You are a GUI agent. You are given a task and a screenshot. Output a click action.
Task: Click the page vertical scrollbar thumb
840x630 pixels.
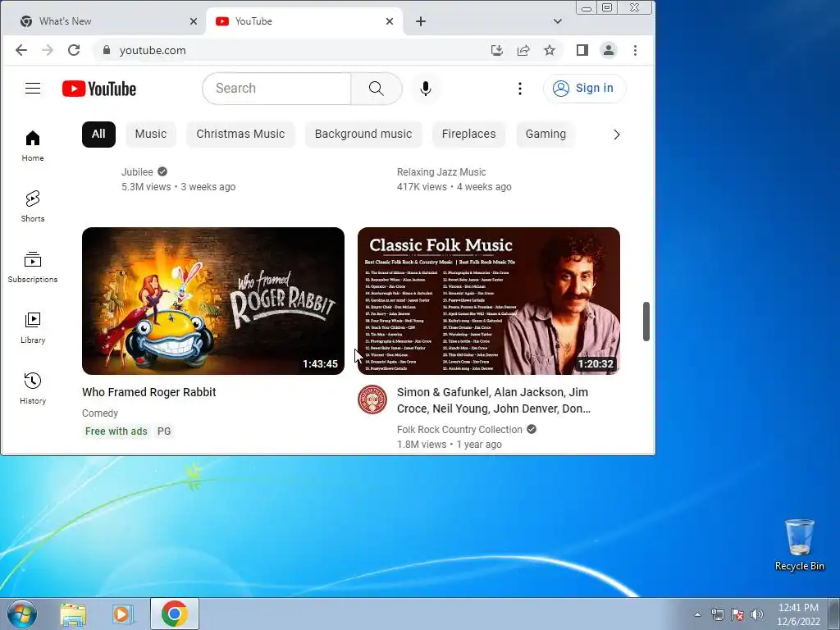coord(646,322)
